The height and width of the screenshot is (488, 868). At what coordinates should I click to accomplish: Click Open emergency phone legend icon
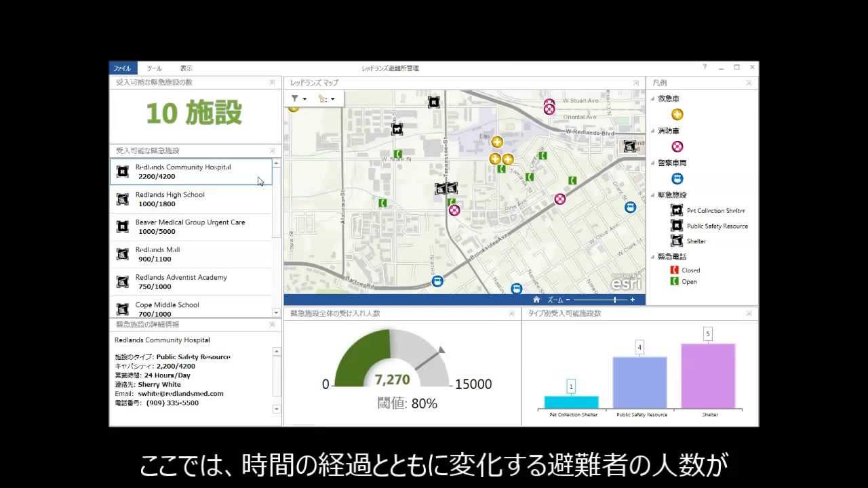tap(674, 281)
